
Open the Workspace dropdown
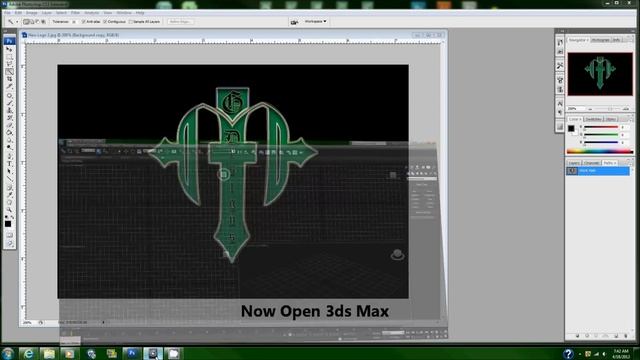pyautogui.click(x=316, y=21)
